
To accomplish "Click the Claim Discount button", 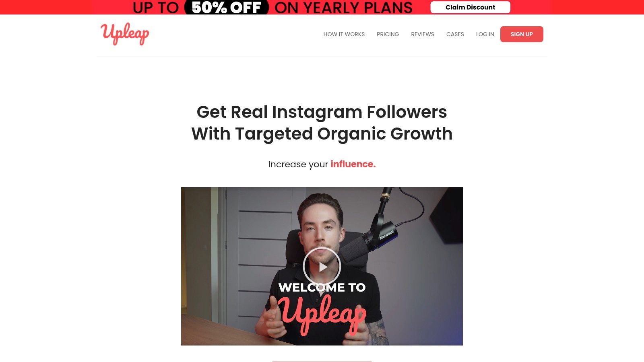I will click(x=470, y=7).
